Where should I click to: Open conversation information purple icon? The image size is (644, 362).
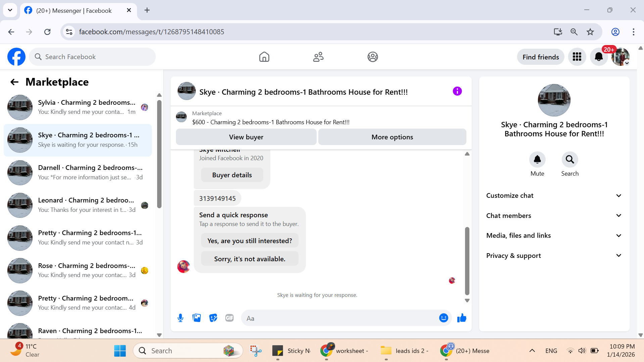pos(457,91)
